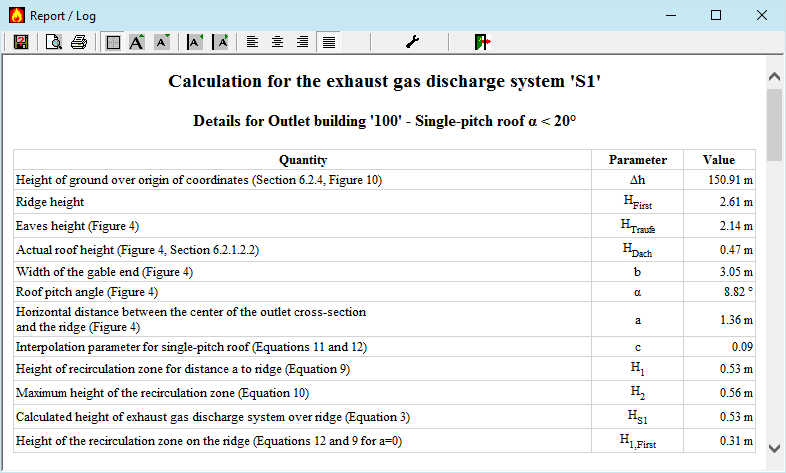Exit the report with the door icon

(x=483, y=42)
